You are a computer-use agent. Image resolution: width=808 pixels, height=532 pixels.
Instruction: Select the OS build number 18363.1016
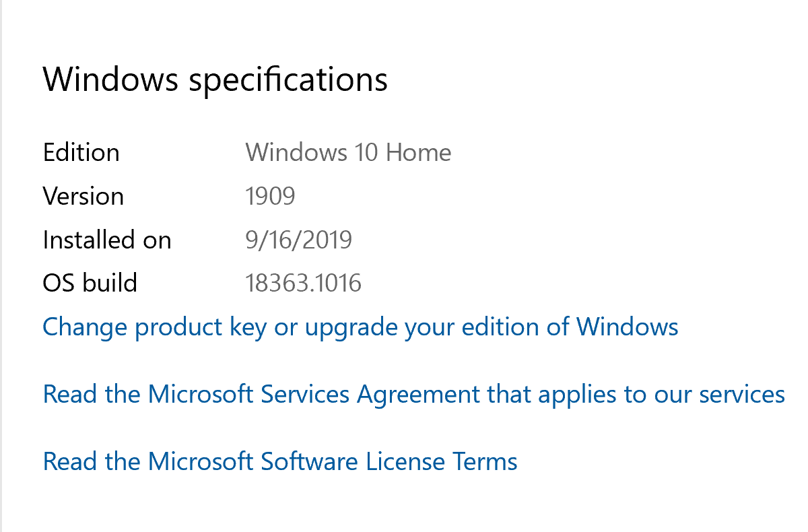(x=303, y=282)
